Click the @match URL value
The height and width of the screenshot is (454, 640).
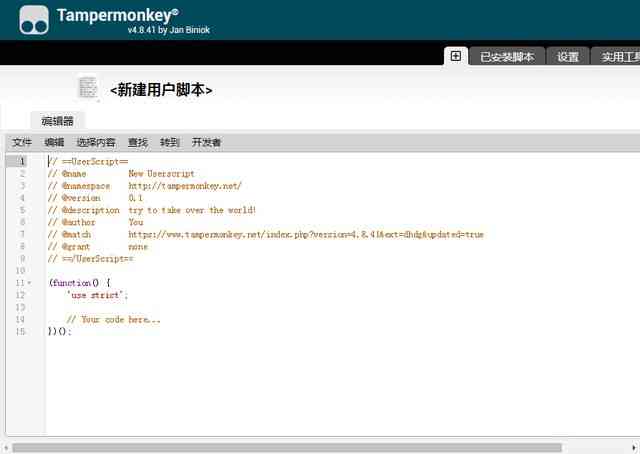(306, 234)
